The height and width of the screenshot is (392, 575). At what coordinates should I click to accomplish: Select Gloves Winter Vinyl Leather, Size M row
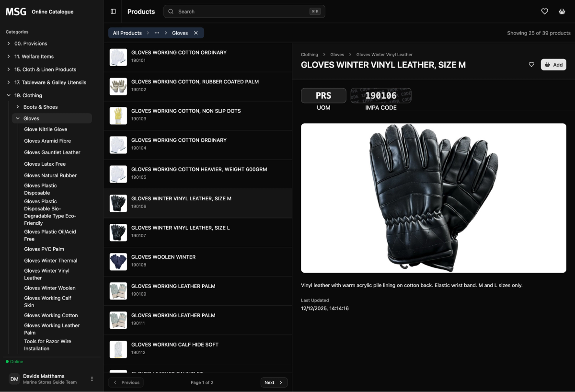tap(198, 203)
